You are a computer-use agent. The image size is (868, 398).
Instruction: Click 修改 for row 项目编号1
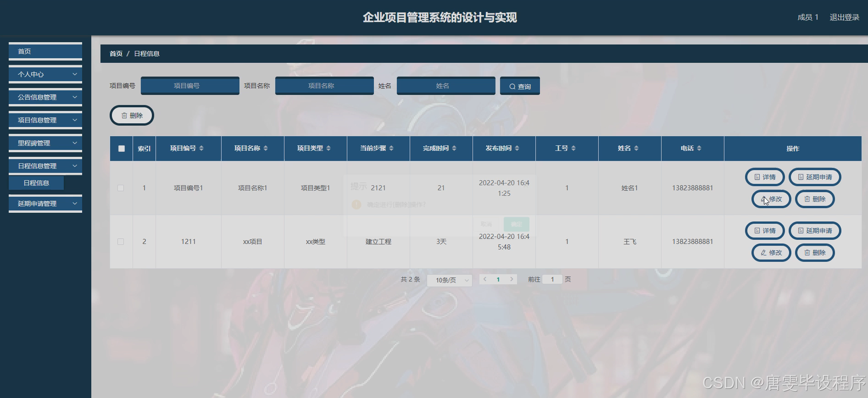click(x=771, y=199)
